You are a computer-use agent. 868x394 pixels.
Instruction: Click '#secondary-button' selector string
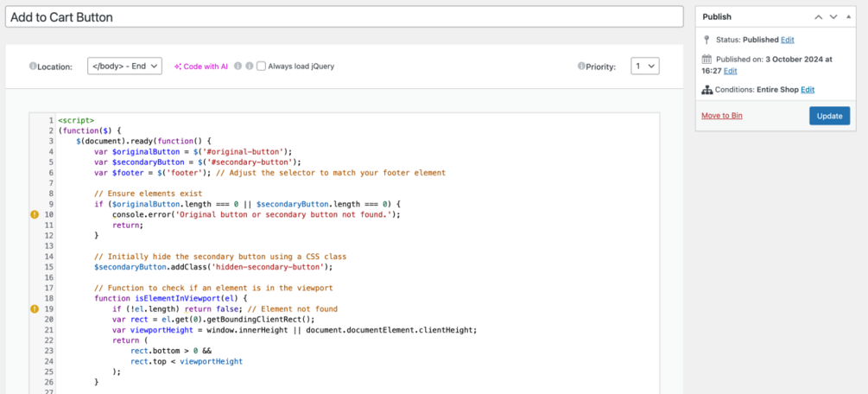point(251,162)
